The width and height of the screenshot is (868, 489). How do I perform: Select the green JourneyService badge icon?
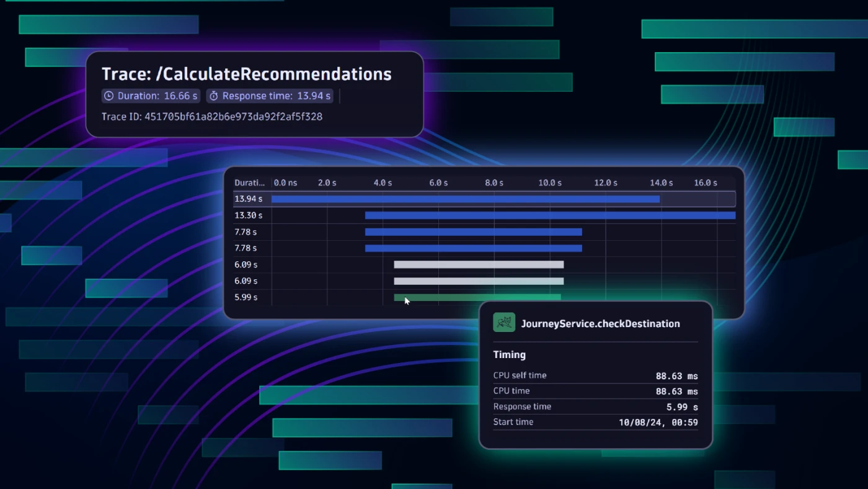click(503, 322)
